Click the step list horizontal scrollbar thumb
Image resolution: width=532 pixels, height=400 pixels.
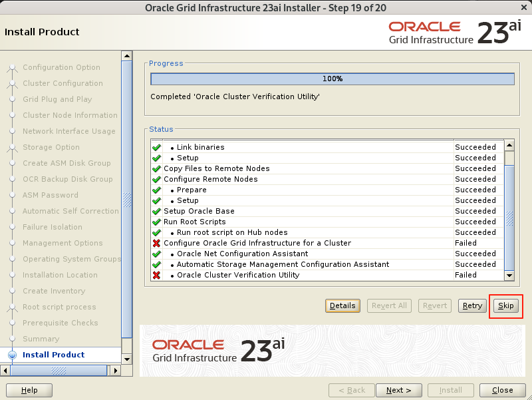click(59, 371)
